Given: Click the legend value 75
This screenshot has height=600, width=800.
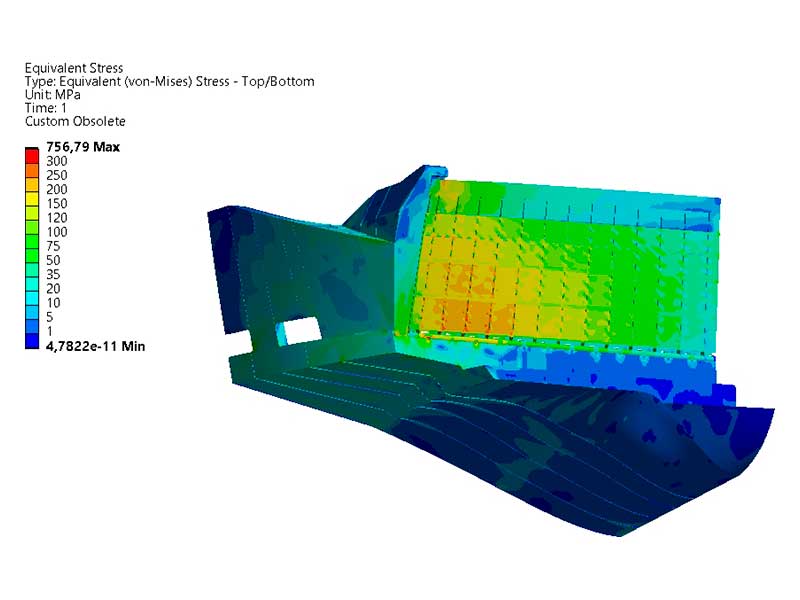Looking at the screenshot, I should point(53,246).
